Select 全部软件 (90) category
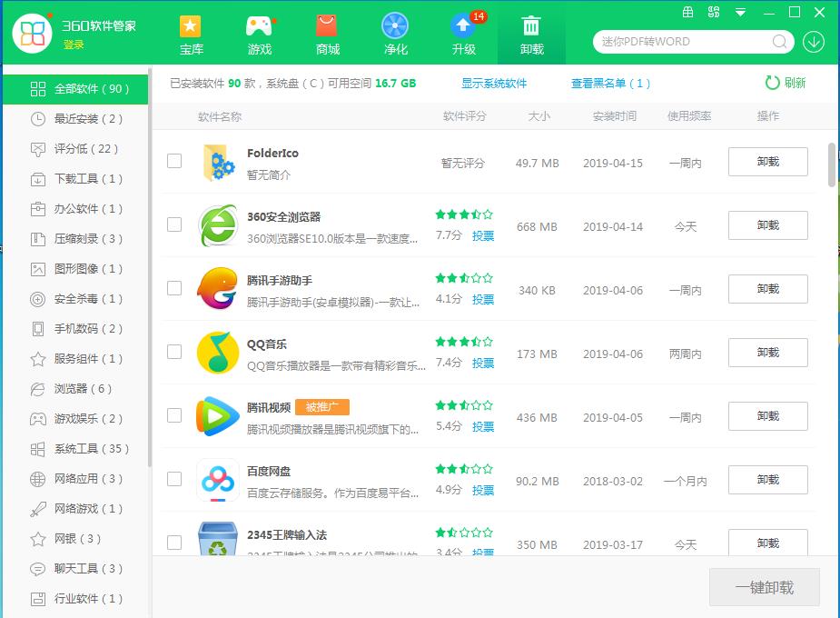840x618 pixels. click(x=75, y=89)
